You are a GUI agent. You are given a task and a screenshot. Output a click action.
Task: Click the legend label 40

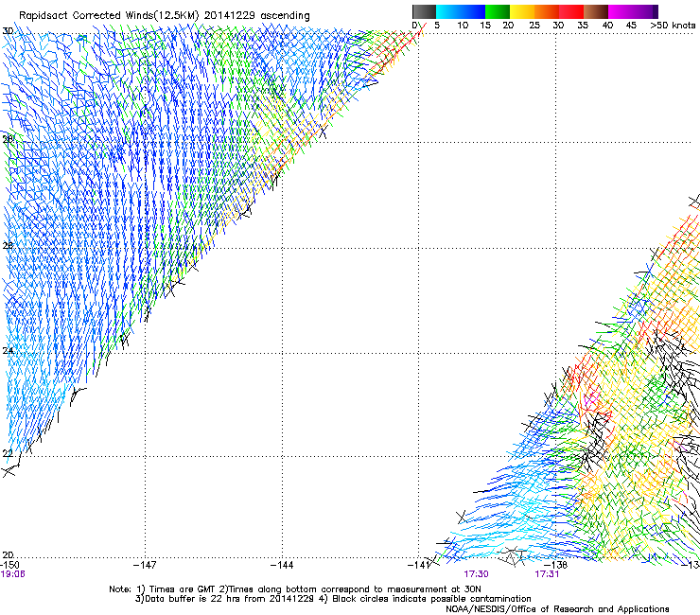point(607,26)
